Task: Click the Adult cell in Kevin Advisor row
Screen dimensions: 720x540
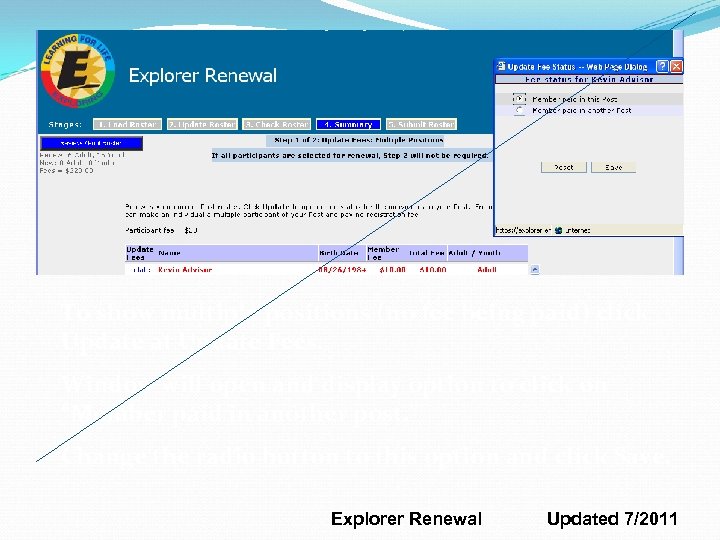Action: (x=487, y=270)
